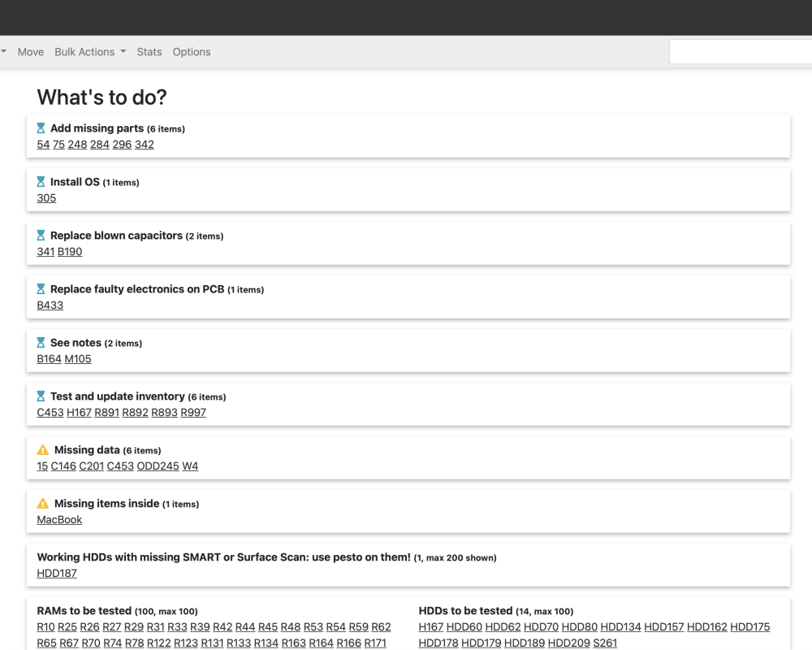812x650 pixels.
Task: Open R10 in RAMs to be tested
Action: pos(45,627)
